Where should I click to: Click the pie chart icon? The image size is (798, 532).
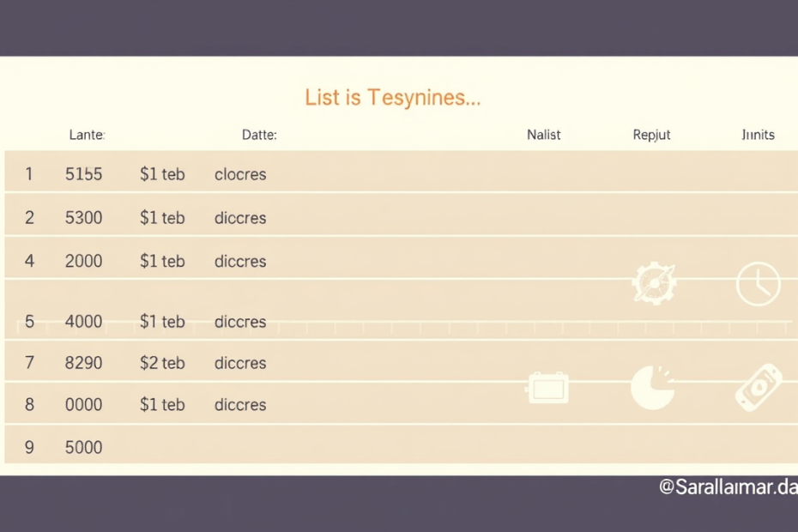pos(652,387)
